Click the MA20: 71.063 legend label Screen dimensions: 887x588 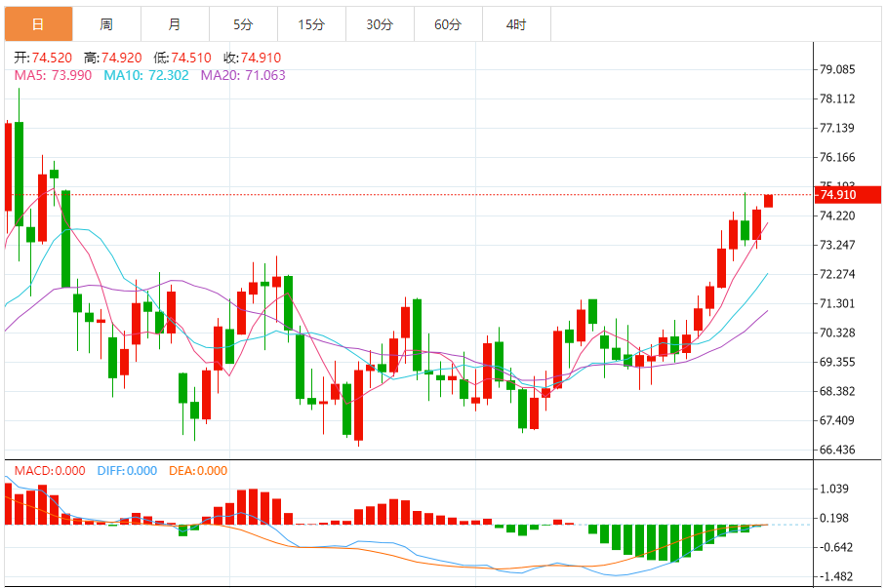(243, 75)
